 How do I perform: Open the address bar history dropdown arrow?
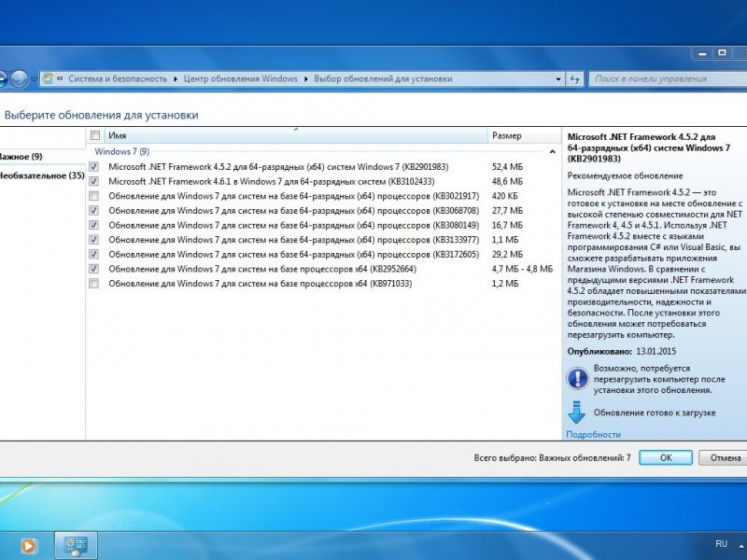(x=560, y=79)
